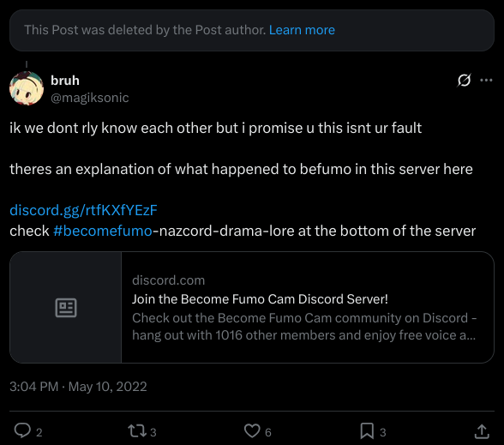Like the post with the heart icon
This screenshot has width=504, height=445.
pos(252,430)
